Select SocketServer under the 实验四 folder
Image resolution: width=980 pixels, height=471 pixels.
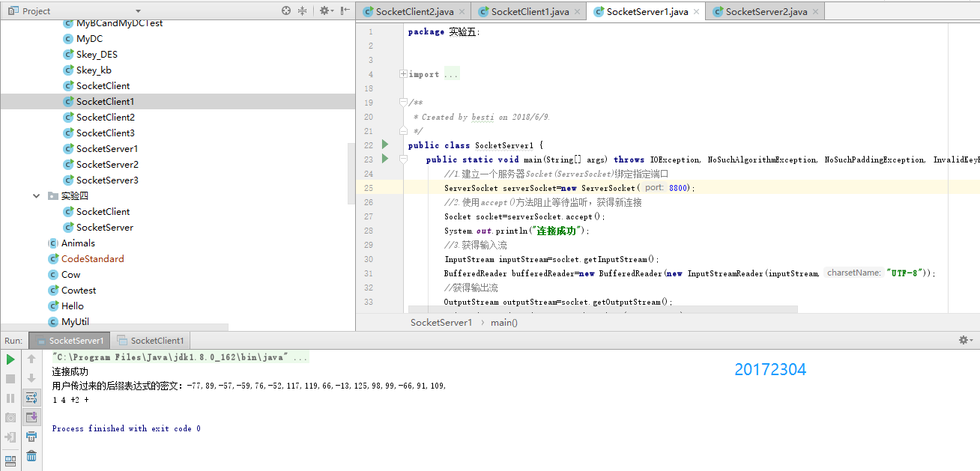[x=105, y=227]
